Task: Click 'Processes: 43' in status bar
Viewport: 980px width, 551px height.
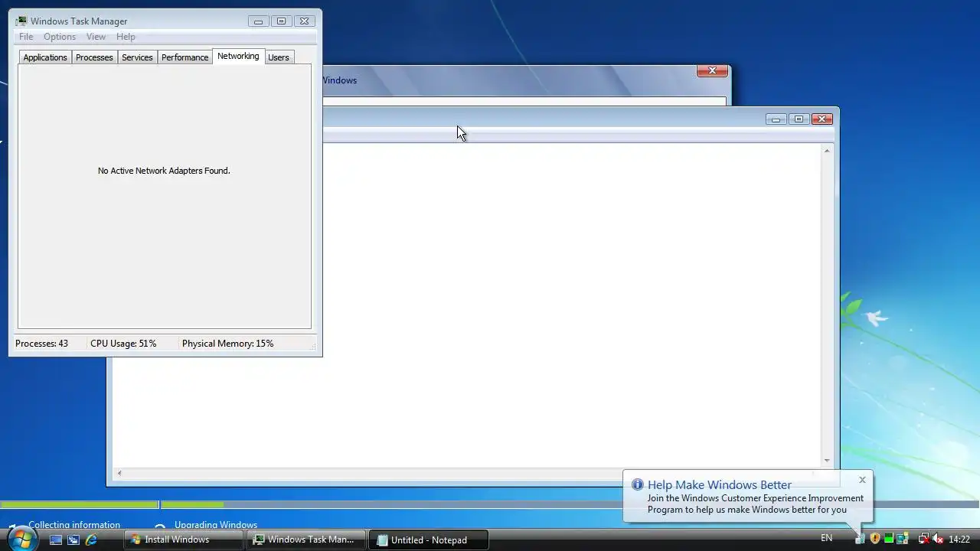Action: 41,344
